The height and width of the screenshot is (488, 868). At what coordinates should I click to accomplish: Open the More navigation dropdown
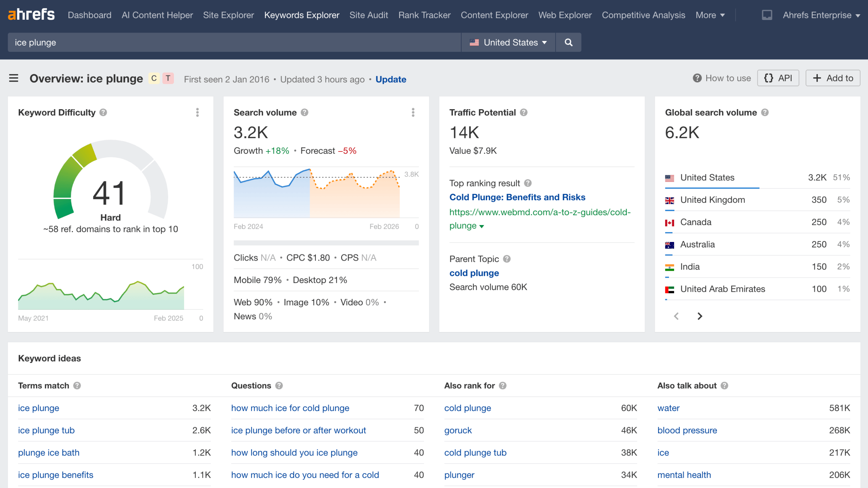point(709,15)
